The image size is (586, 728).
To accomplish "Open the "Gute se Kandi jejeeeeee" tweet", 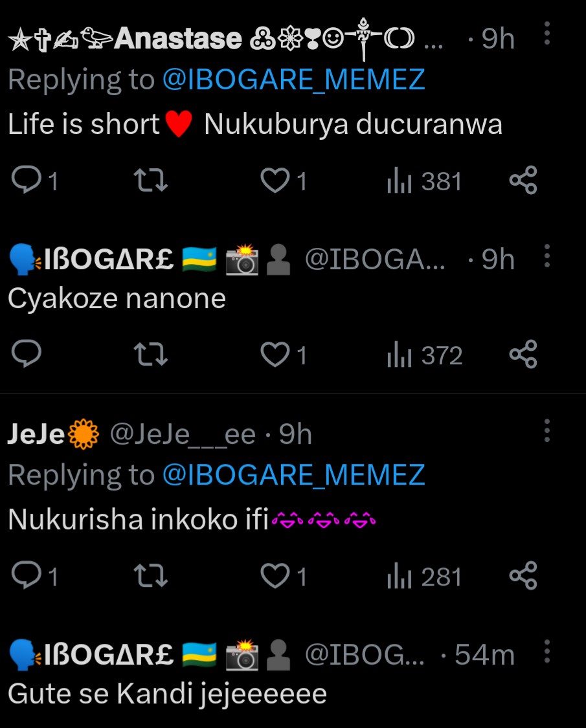I will (x=167, y=694).
